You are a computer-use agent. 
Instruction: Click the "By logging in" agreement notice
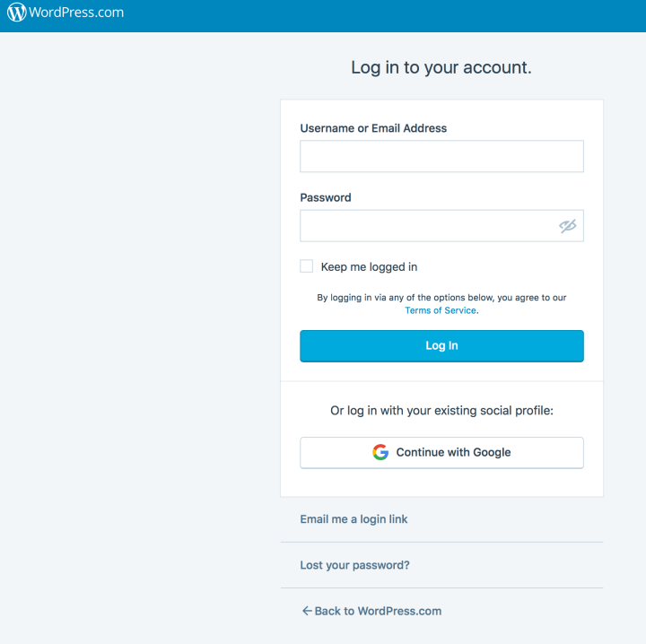point(441,298)
